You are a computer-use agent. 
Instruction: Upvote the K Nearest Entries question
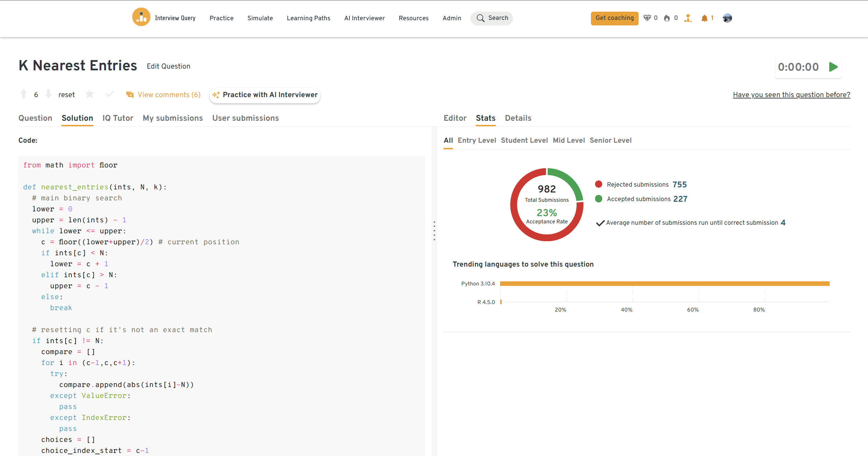[24, 94]
